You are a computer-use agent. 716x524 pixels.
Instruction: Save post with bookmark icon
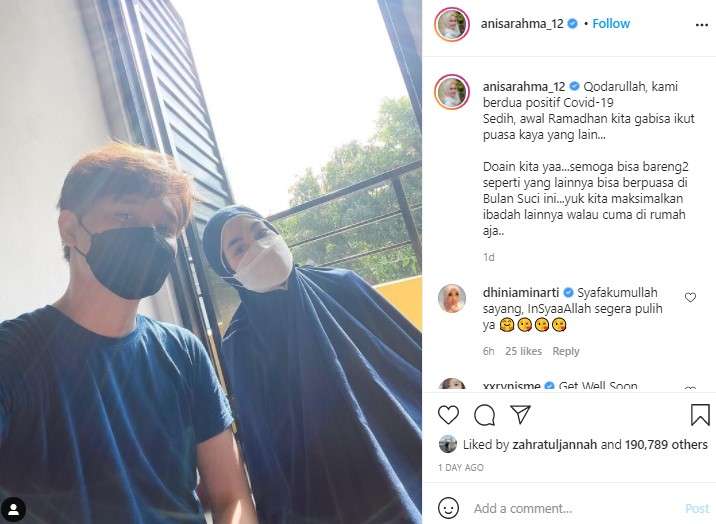pyautogui.click(x=700, y=414)
